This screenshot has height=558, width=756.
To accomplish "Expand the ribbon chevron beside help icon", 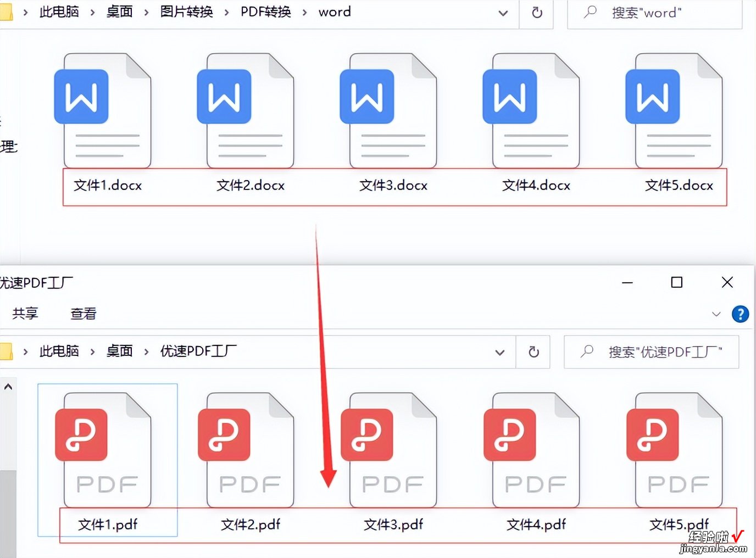I will click(x=716, y=314).
